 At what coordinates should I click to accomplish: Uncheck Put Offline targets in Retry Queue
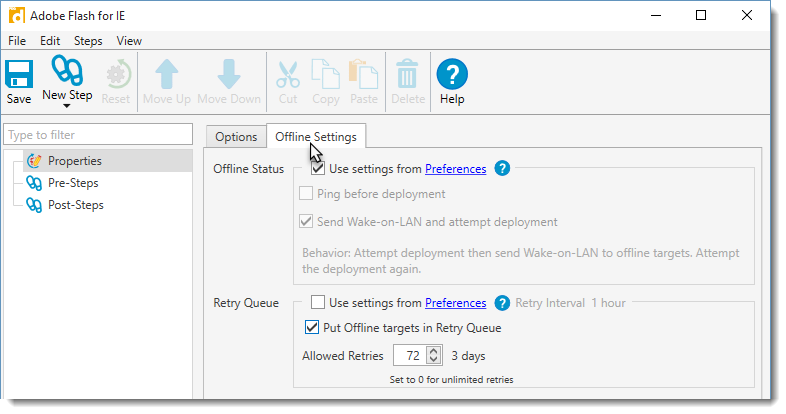[311, 327]
